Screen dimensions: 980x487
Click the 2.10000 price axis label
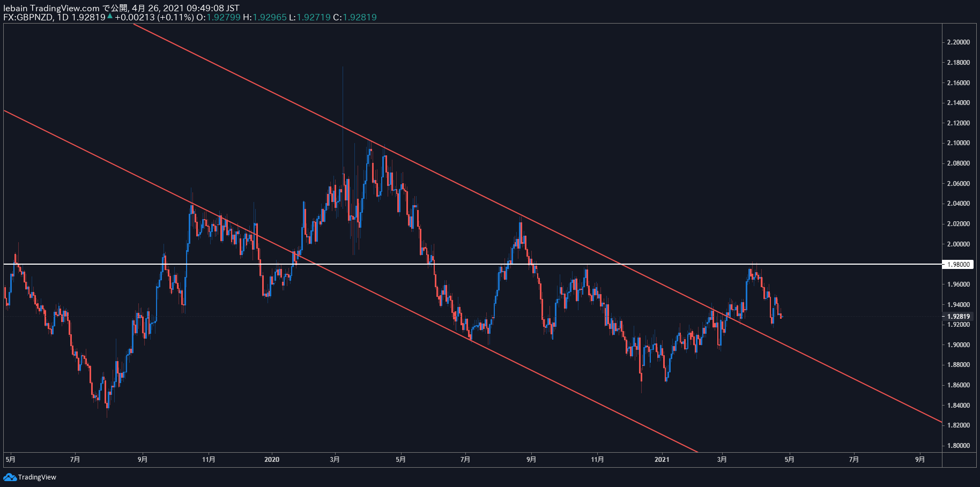(958, 143)
